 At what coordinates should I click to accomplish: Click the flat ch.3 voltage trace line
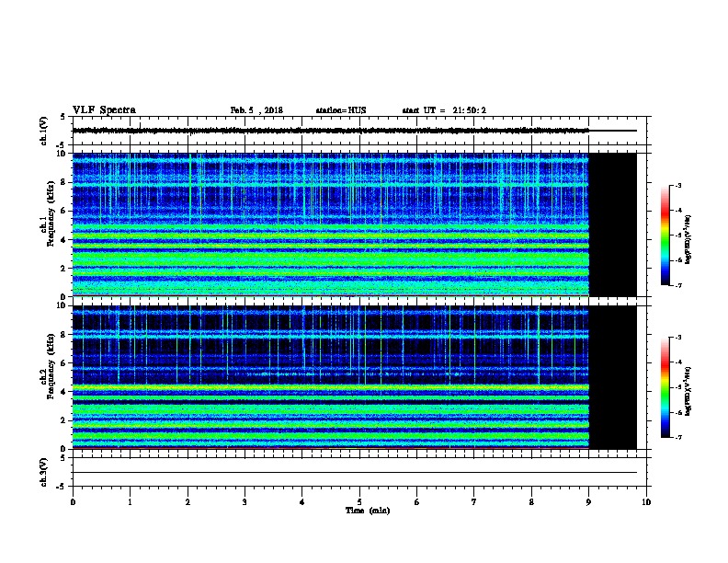click(355, 473)
